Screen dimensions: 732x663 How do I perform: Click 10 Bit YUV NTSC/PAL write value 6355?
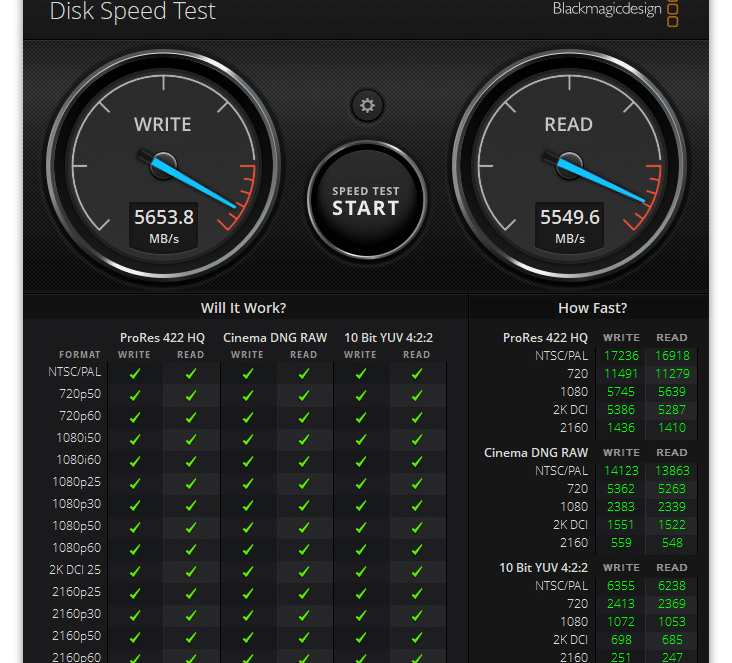[x=621, y=585]
